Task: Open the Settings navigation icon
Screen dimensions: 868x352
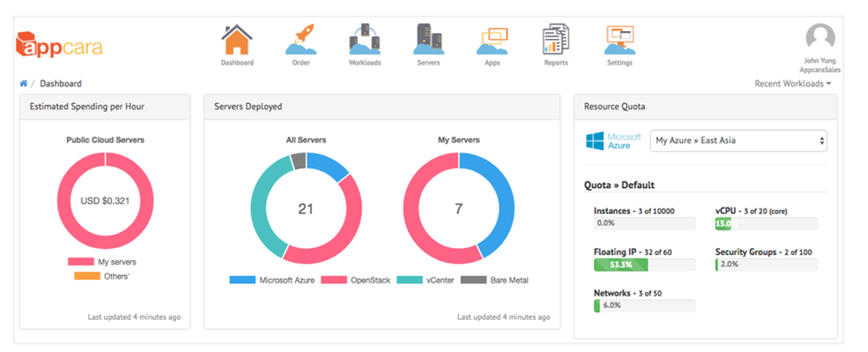Action: coord(620,40)
